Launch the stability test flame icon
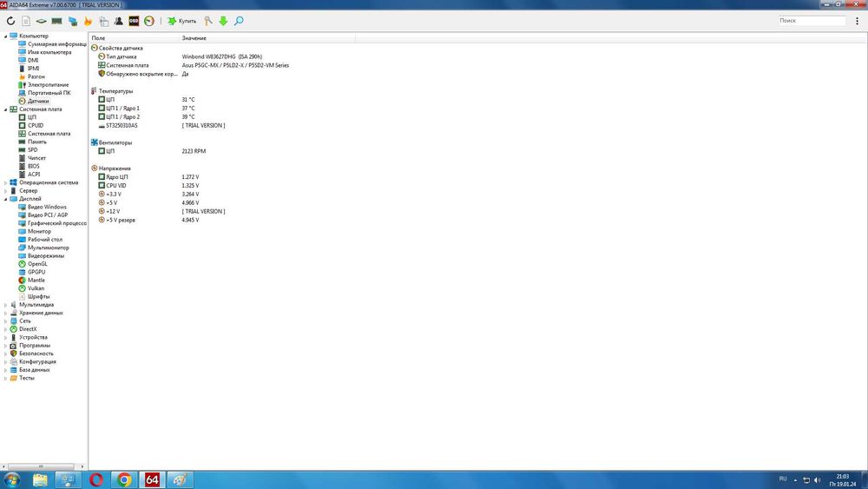 click(x=88, y=21)
